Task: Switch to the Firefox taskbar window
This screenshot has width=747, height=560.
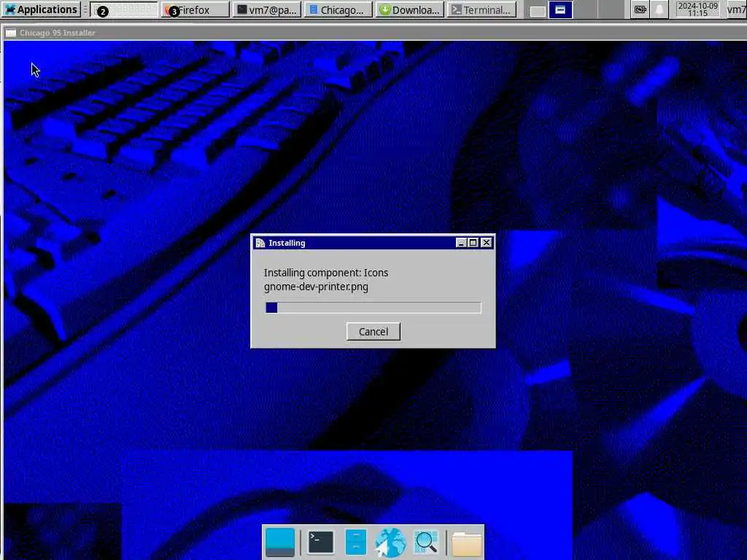Action: pos(195,9)
